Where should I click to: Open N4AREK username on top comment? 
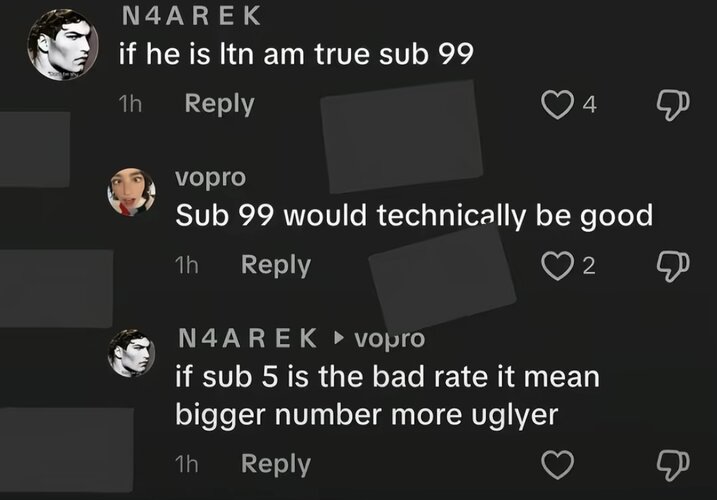pos(189,16)
